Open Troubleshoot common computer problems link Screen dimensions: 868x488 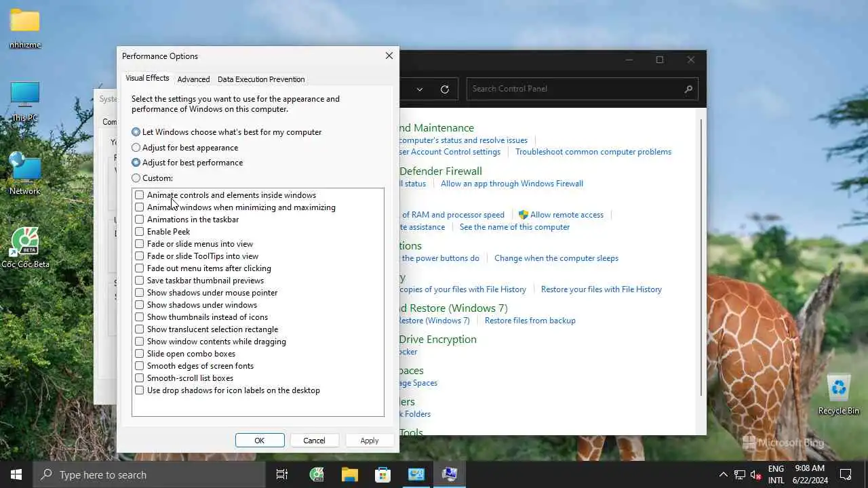click(593, 152)
